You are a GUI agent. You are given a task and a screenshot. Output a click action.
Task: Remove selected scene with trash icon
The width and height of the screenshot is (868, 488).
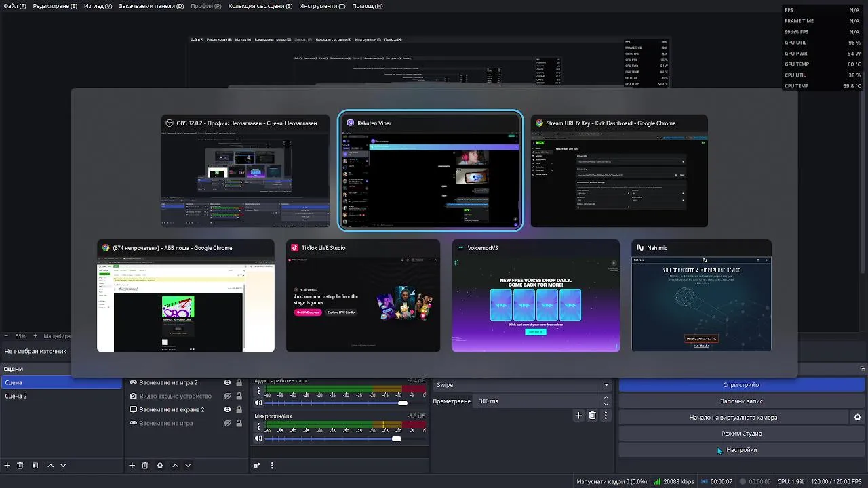point(20,466)
